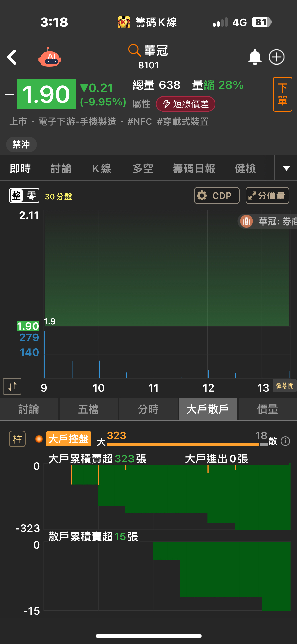Toggle the 柱 bar chart mode
The image size is (297, 644).
(17, 439)
